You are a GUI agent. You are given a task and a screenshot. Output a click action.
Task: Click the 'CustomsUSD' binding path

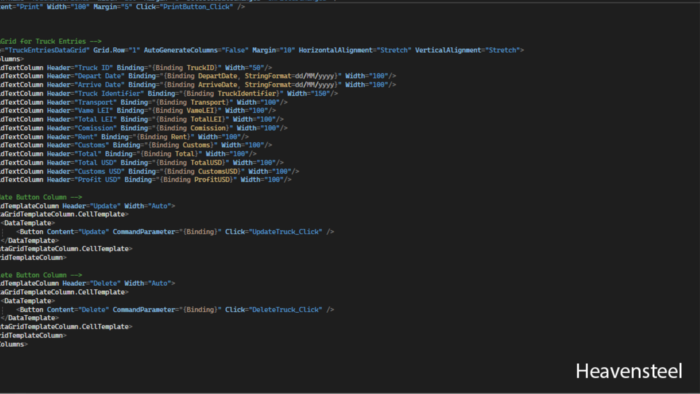tap(219, 171)
